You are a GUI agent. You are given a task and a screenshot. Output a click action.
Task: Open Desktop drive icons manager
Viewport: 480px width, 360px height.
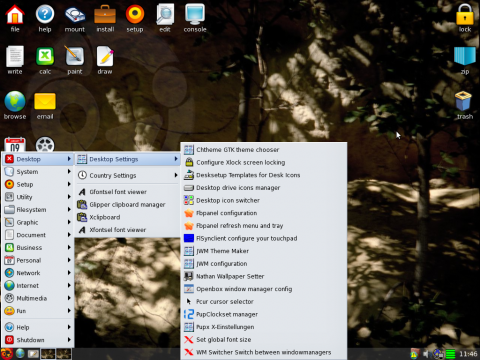[x=264, y=188]
